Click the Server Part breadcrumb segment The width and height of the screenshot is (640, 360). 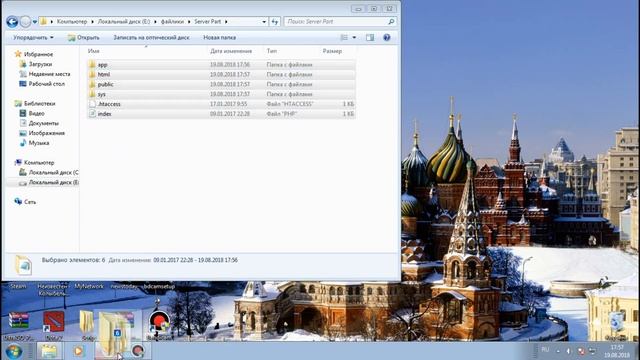pos(207,22)
